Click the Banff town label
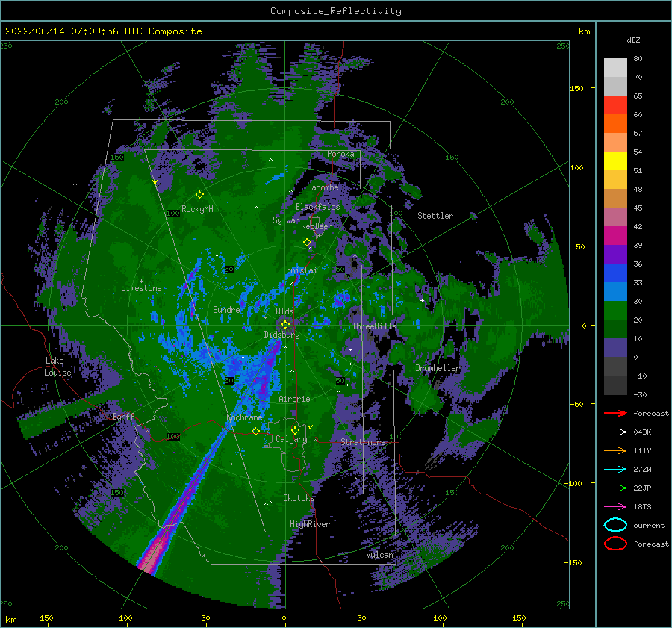Screen dimensions: 672x628 [123, 416]
